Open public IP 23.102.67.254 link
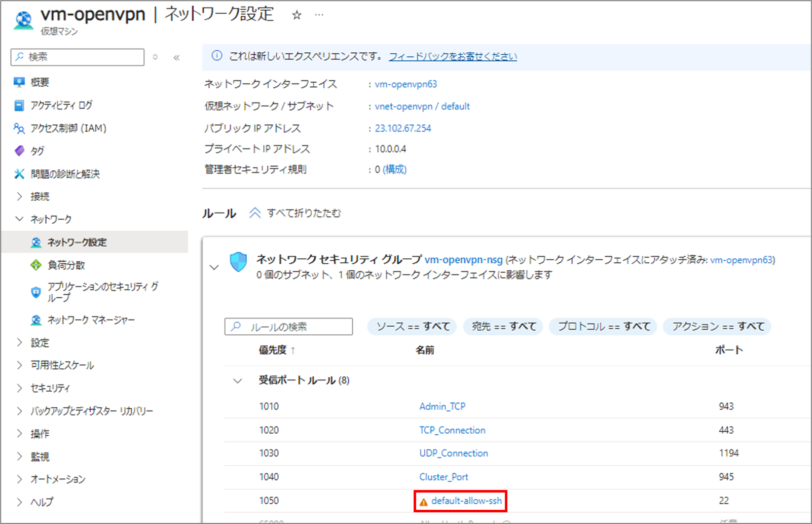812x524 pixels. [403, 128]
